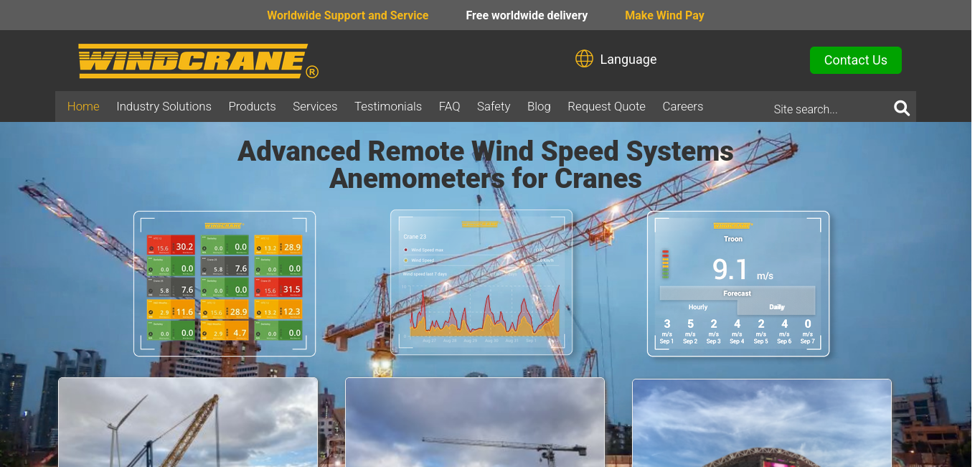Click the Contact Us button
The image size is (980, 467).
click(855, 60)
